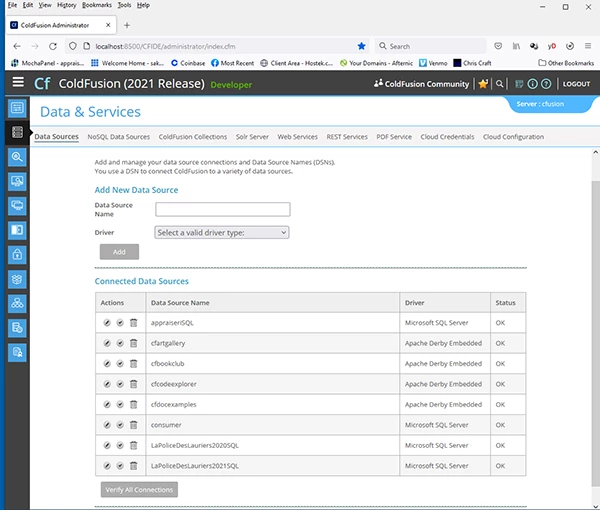Delete the appraiseriSQL data source

[134, 323]
